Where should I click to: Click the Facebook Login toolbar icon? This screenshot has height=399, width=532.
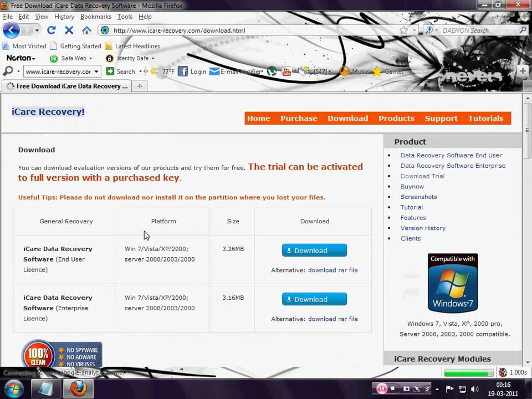pos(182,71)
